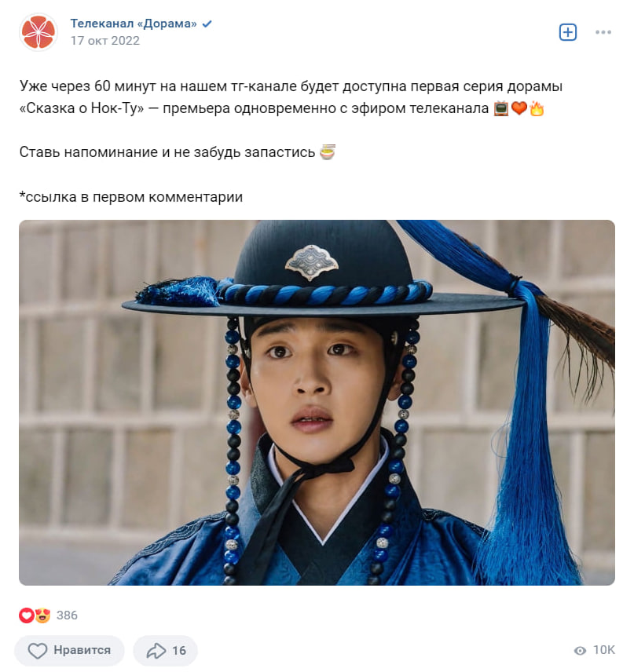Click the Телеканал «Дорама» channel name
The image size is (634, 672).
(134, 24)
